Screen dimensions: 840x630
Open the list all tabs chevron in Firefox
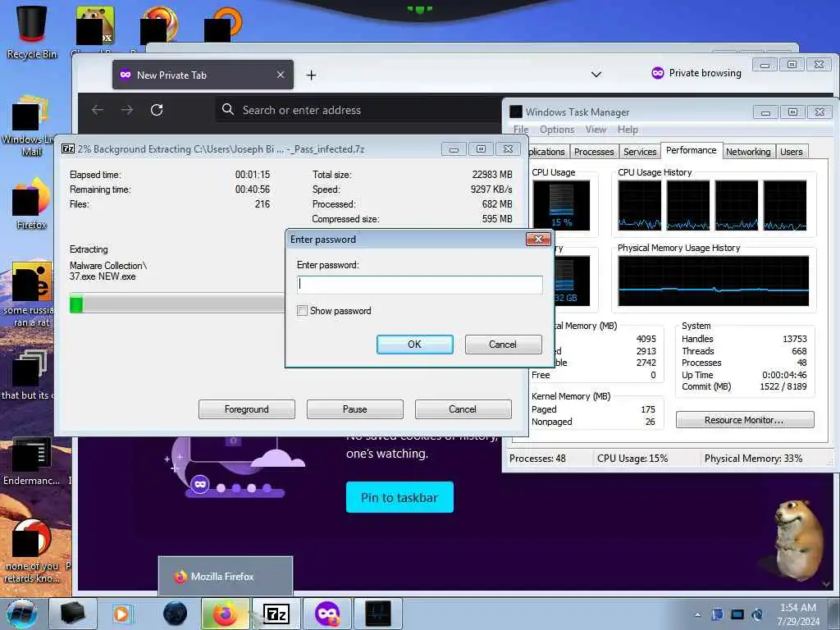[x=596, y=74]
